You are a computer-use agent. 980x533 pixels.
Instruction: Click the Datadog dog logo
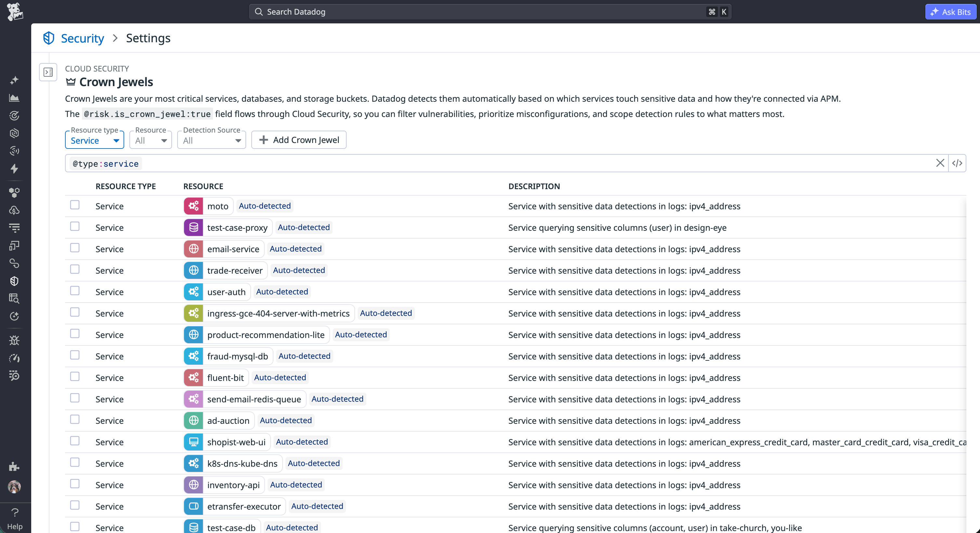15,12
